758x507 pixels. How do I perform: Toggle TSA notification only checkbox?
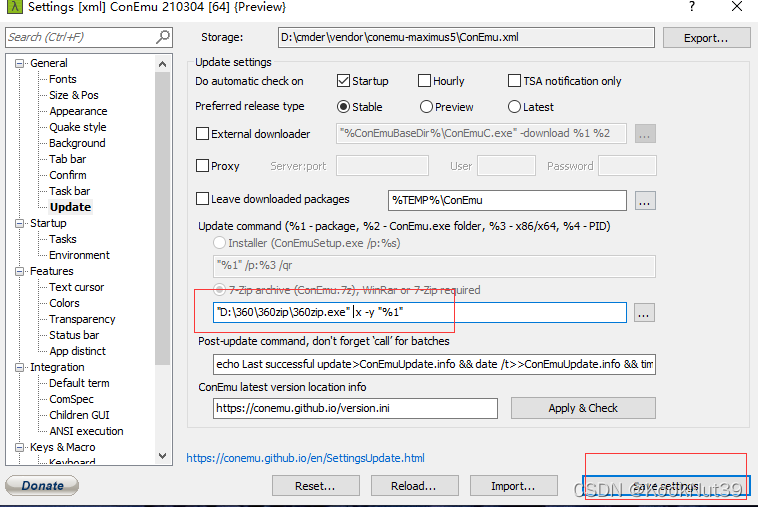pos(514,81)
